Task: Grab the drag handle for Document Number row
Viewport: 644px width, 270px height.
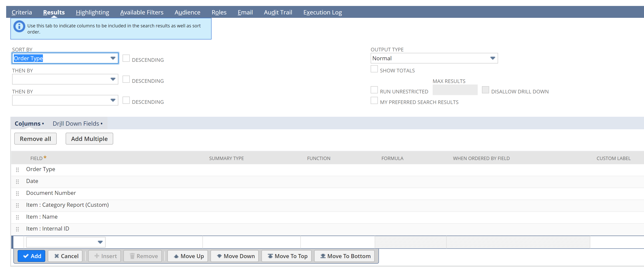Action: 17,194
